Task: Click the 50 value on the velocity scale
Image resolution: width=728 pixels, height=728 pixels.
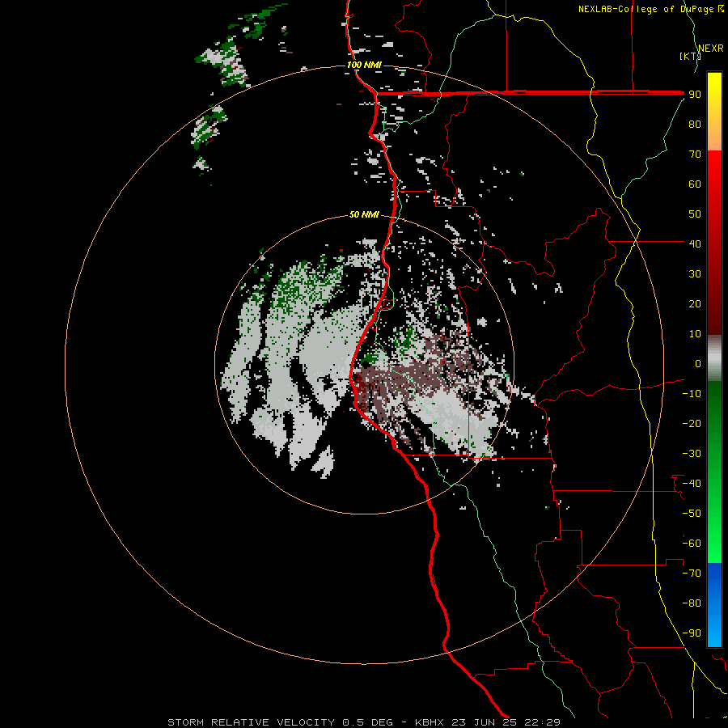Action: coord(695,214)
